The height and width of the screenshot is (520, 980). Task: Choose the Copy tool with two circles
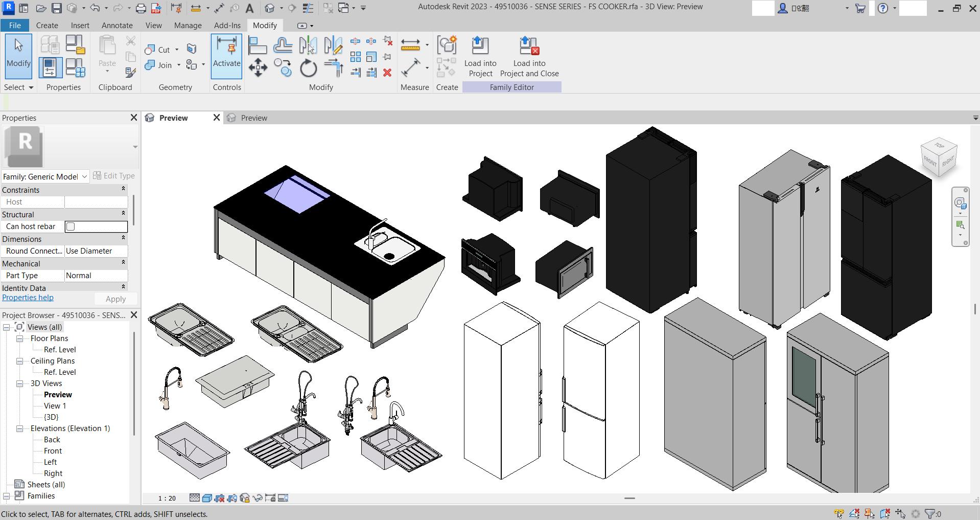[283, 68]
